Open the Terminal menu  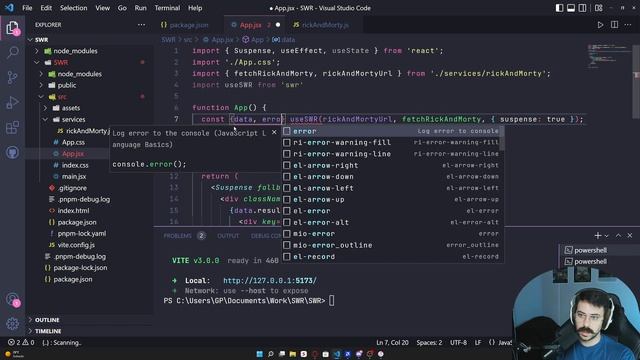pyautogui.click(x=167, y=8)
